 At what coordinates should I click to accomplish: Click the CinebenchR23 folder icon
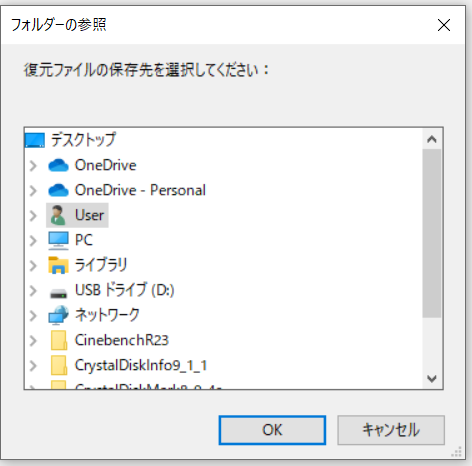[x=59, y=340]
